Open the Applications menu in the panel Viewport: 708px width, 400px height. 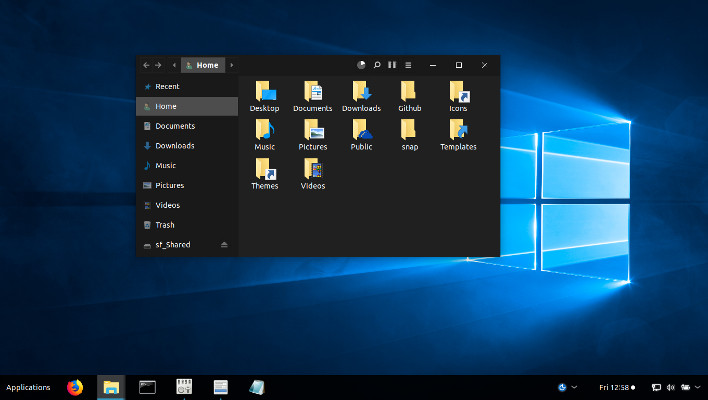pos(28,387)
